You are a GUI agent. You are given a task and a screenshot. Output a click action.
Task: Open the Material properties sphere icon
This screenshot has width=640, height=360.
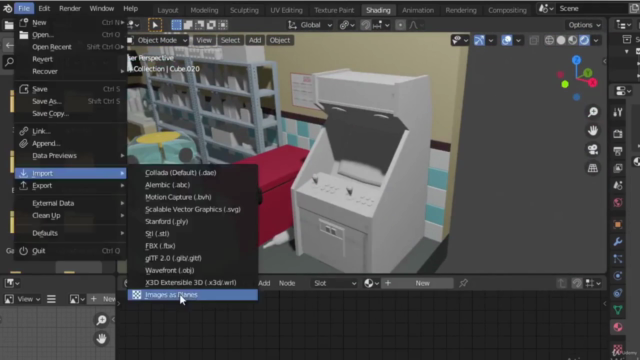point(618,327)
